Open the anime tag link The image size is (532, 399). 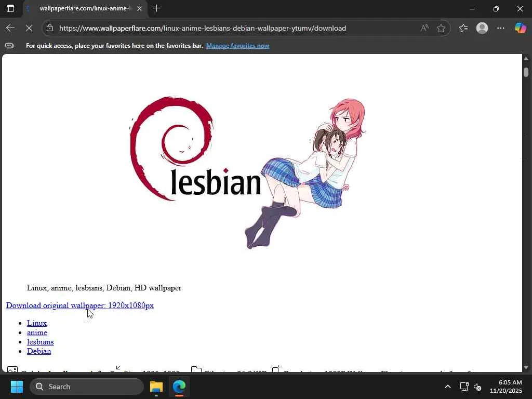tap(37, 332)
